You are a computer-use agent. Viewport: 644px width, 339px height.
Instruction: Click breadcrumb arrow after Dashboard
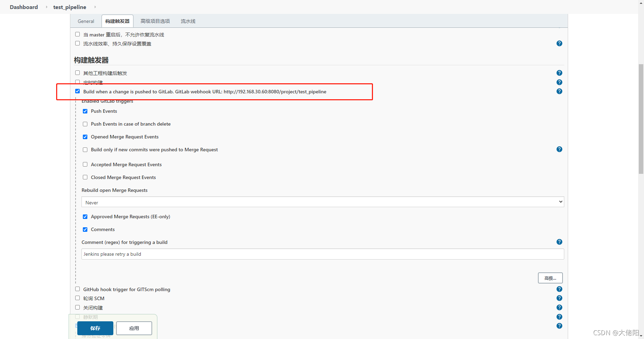pos(46,7)
